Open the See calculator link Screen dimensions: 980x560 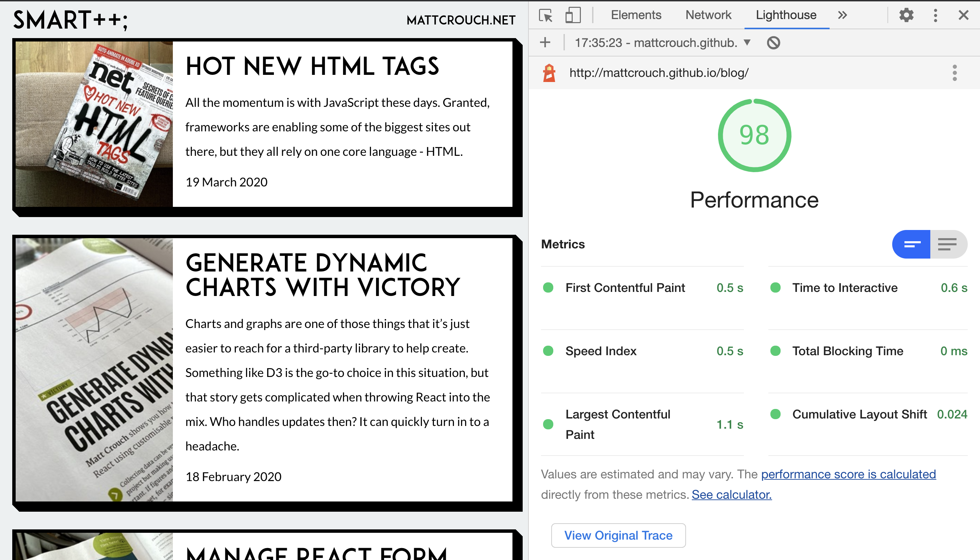tap(732, 495)
